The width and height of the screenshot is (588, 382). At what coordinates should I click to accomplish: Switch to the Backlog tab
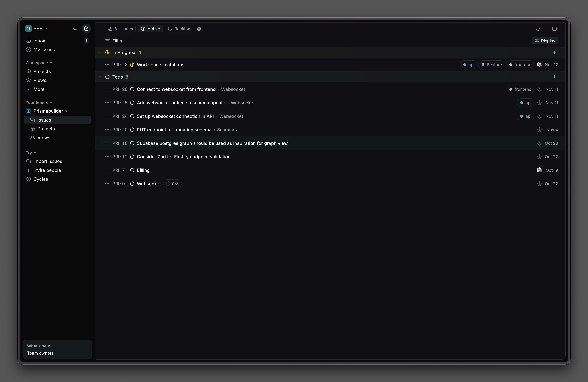pos(179,29)
